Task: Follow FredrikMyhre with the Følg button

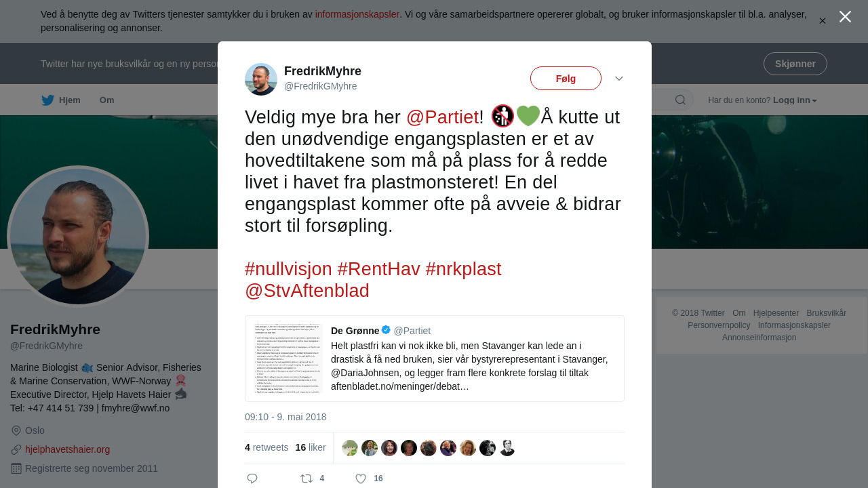Action: (566, 79)
